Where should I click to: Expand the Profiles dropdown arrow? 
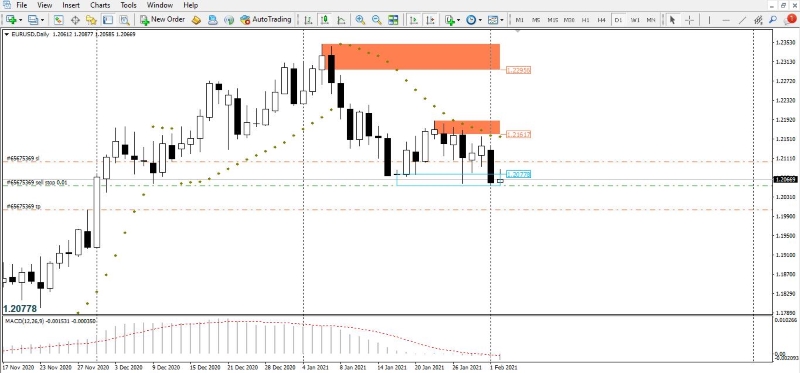pyautogui.click(x=42, y=20)
